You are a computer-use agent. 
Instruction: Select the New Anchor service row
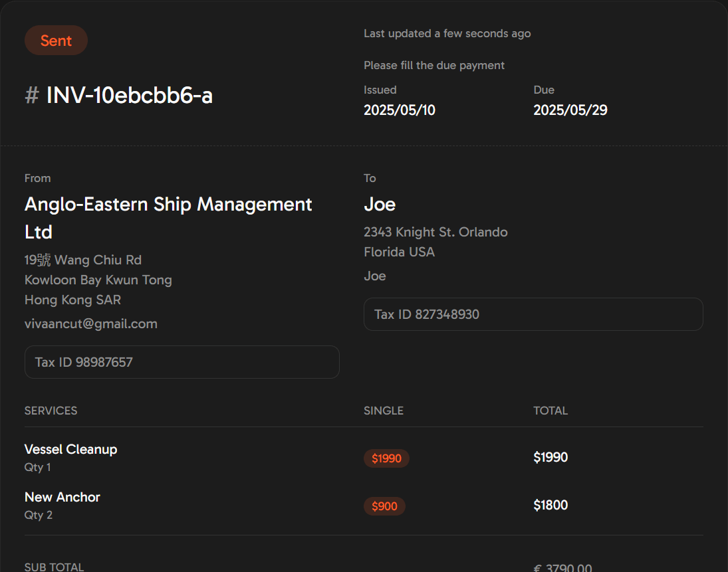(364, 505)
